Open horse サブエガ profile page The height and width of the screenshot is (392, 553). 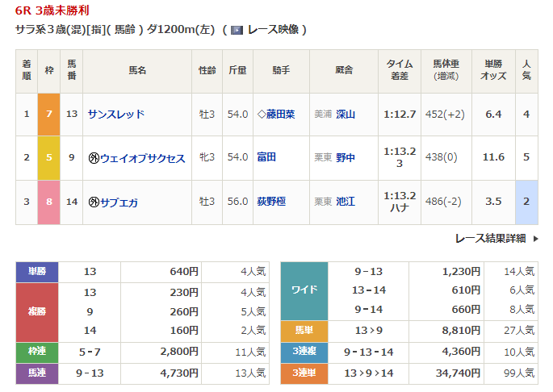pyautogui.click(x=120, y=202)
